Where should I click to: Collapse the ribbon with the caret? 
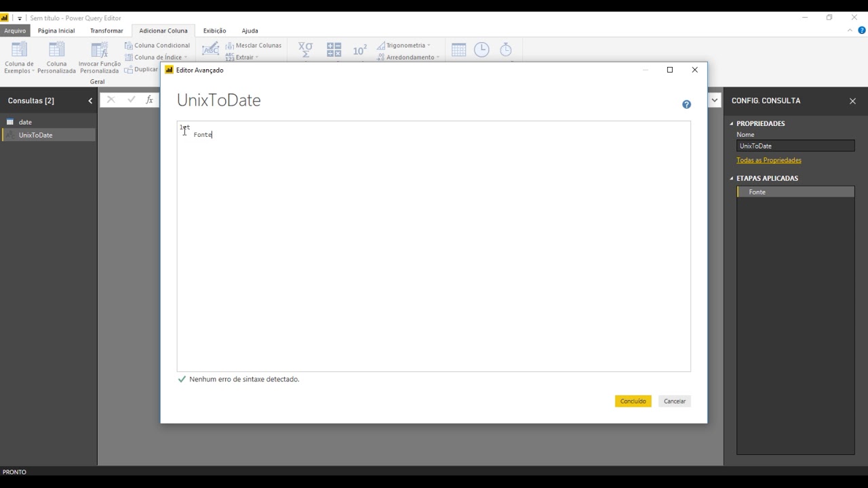[850, 30]
